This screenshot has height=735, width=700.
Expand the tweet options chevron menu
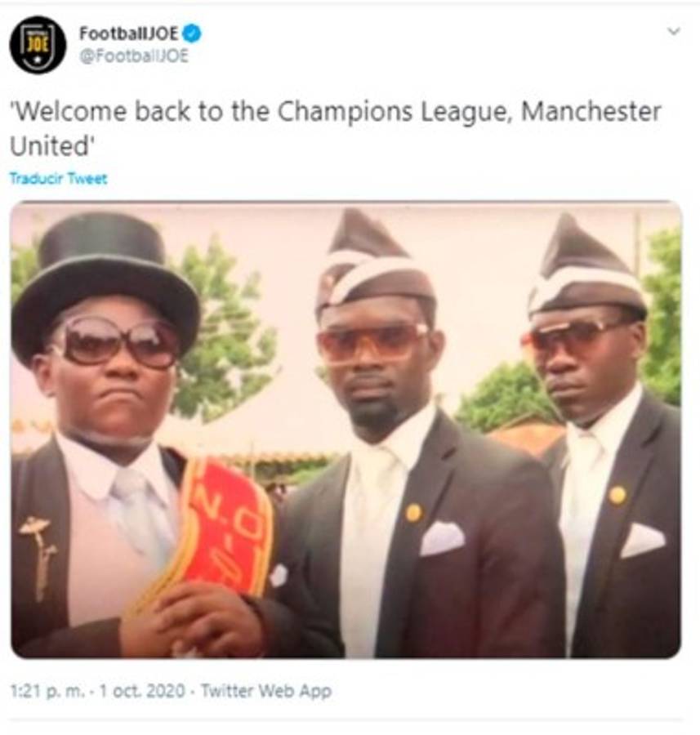(x=674, y=31)
